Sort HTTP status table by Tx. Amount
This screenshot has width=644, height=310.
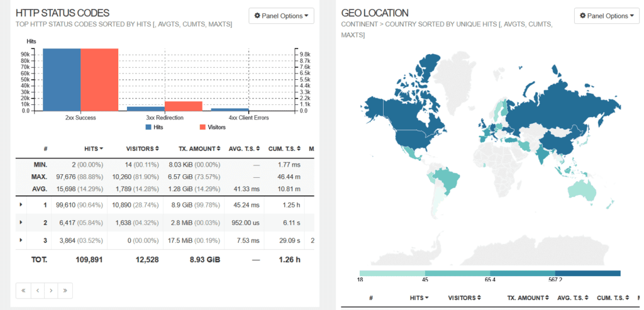point(198,148)
